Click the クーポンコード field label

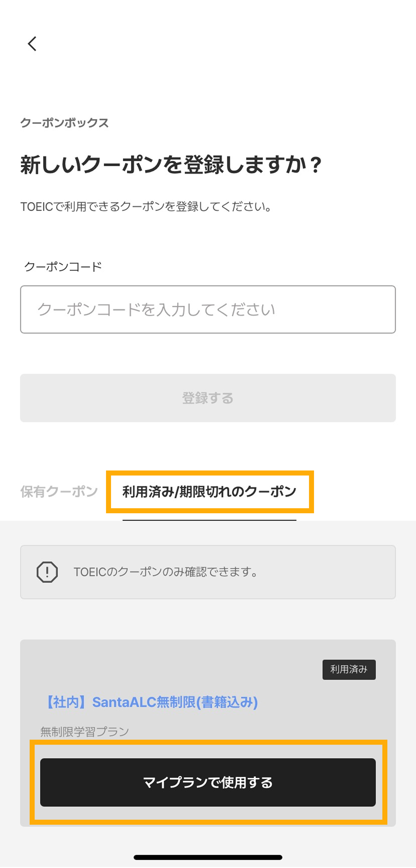(x=63, y=267)
